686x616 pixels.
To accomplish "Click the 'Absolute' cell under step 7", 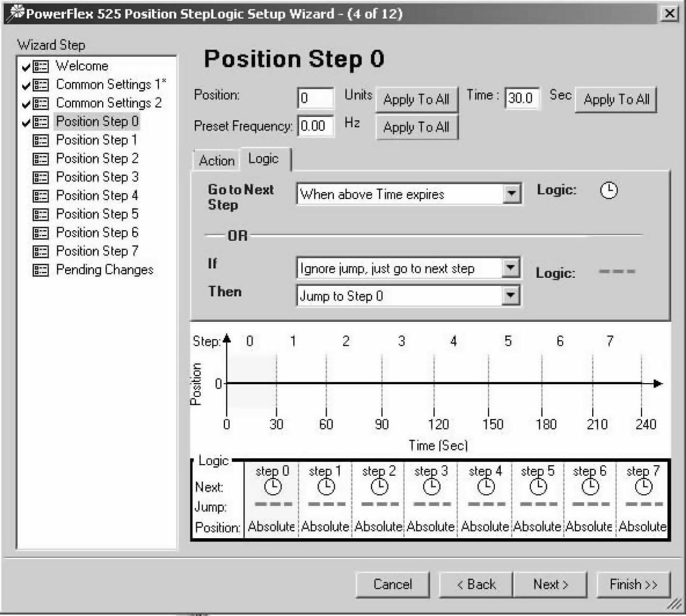I will point(643,527).
